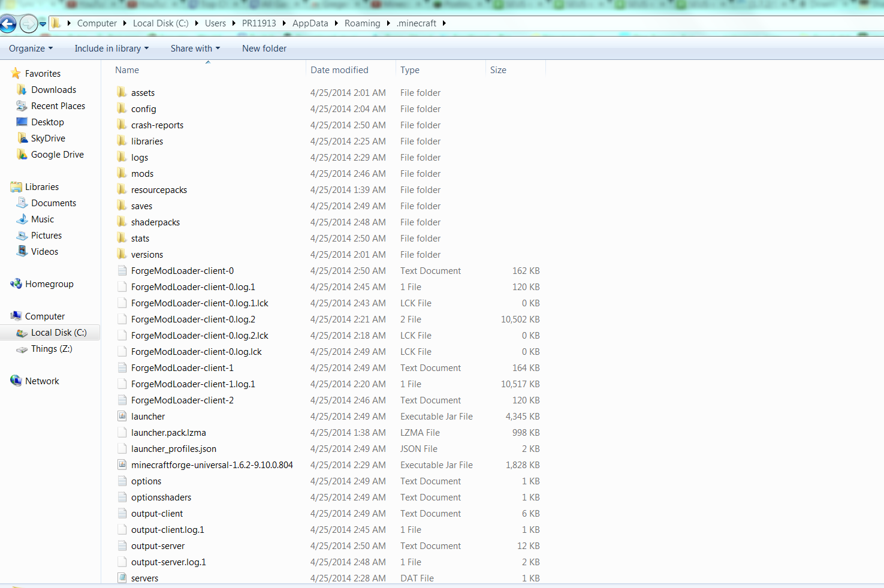Select the file output-client.log.1
884x588 pixels.
point(168,530)
